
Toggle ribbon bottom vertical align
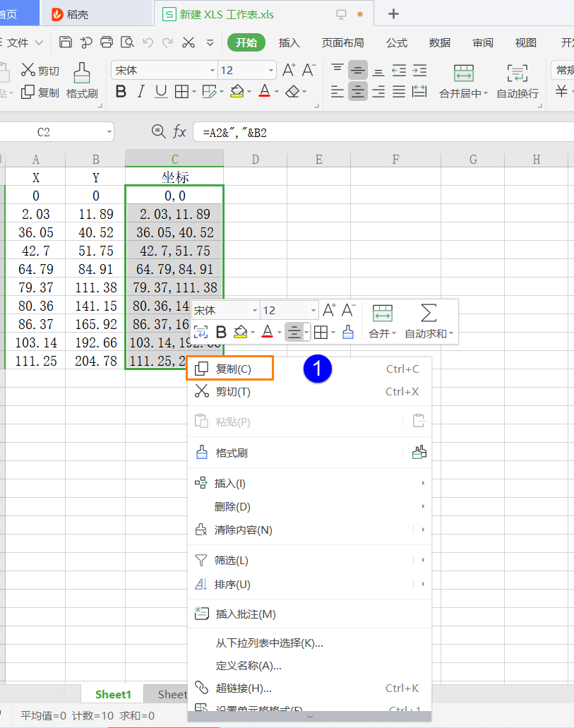378,71
